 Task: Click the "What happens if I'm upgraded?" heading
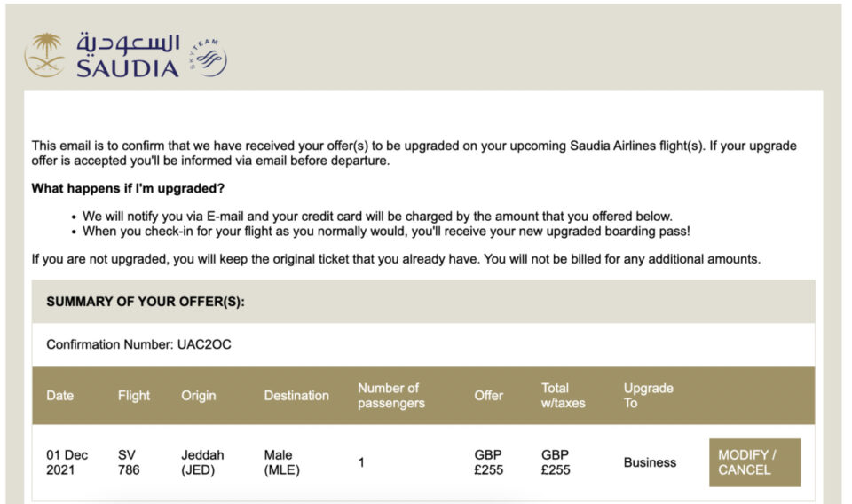[128, 188]
